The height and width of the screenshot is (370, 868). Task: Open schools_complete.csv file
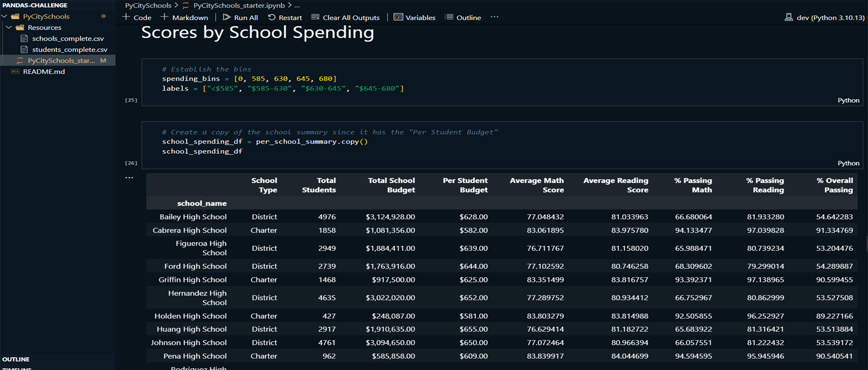coord(67,38)
